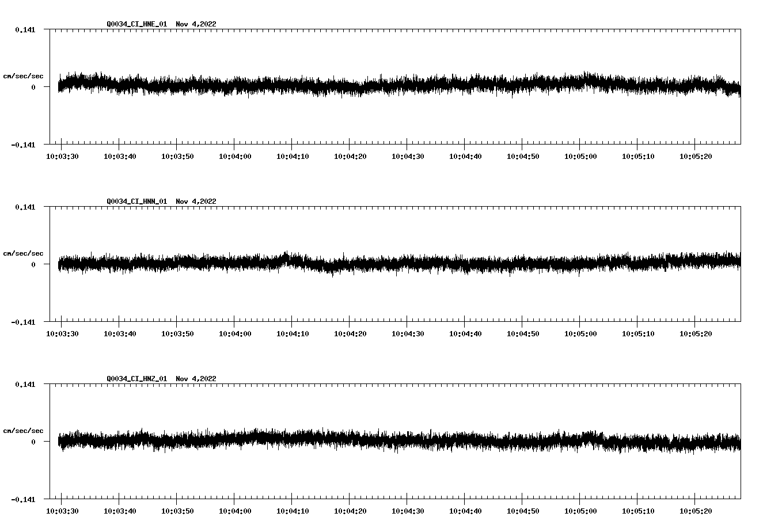The width and height of the screenshot is (782, 532).
Task: Select 10:04:00 label on HNE plot axis
Action: (235, 156)
